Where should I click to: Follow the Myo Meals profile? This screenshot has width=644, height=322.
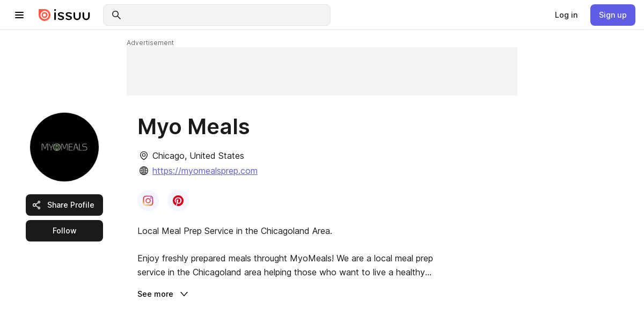click(64, 231)
